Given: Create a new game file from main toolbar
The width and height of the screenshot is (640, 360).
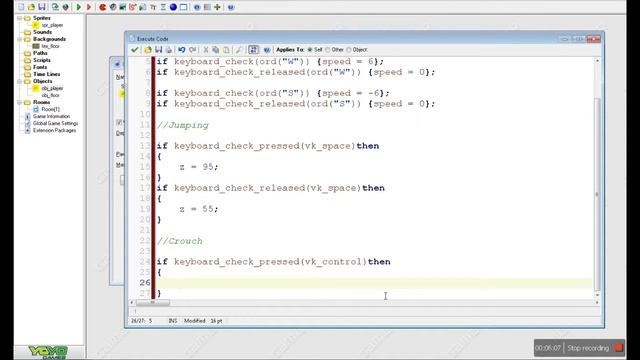Looking at the screenshot, I should coord(21,7).
